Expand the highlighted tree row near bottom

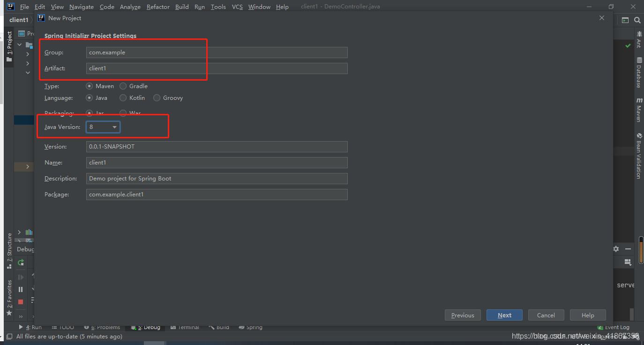click(27, 166)
